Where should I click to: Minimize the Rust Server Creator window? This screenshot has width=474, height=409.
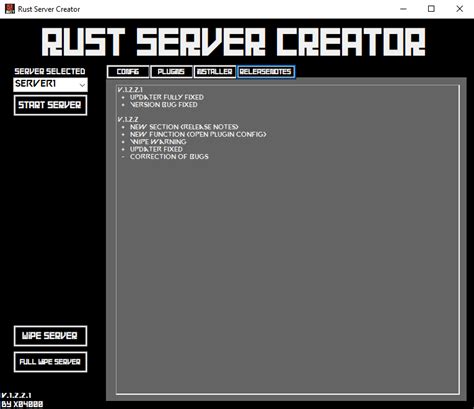click(403, 9)
